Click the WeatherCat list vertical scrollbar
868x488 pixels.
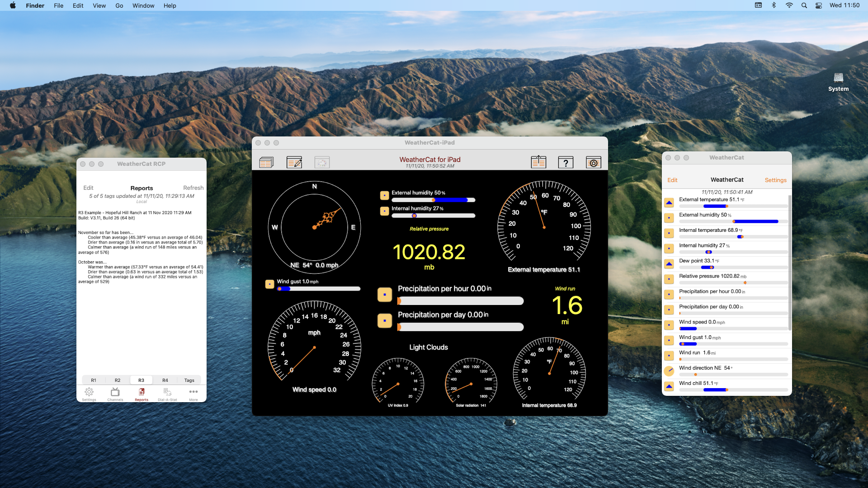[789, 263]
